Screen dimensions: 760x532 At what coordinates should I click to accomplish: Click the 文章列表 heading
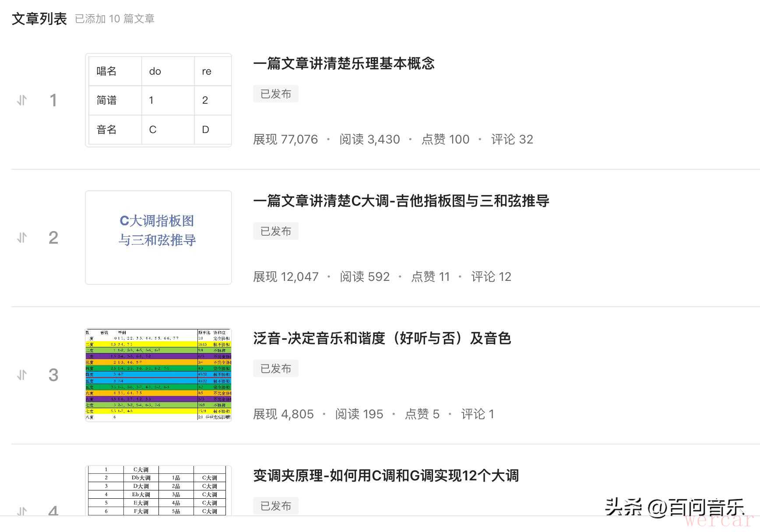[x=39, y=19]
